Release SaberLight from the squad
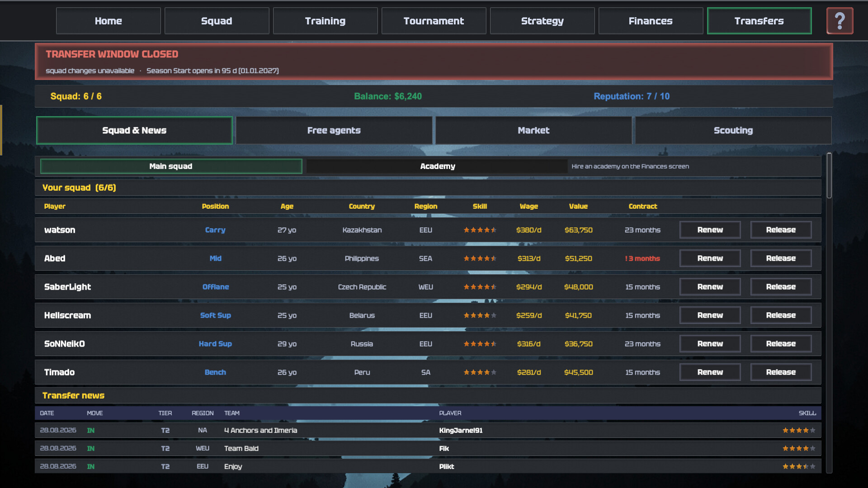Screen dimensions: 868x488 781,287
